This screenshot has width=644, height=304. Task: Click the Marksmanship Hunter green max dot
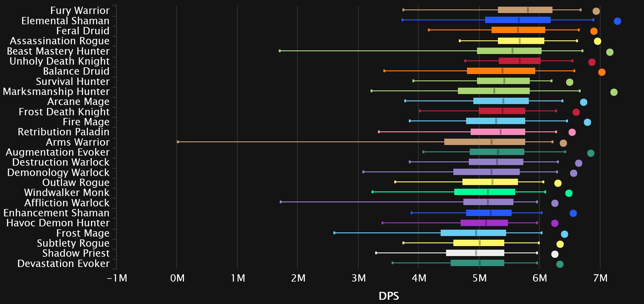[614, 92]
